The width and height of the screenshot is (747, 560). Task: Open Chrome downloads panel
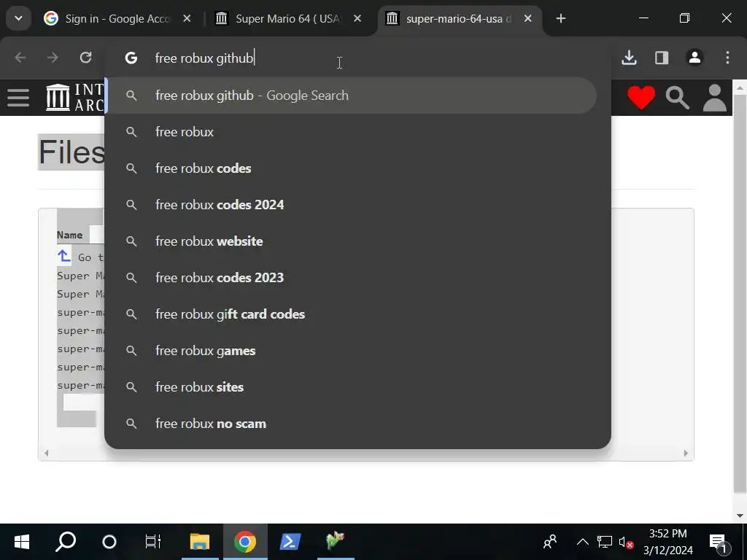[x=629, y=58]
